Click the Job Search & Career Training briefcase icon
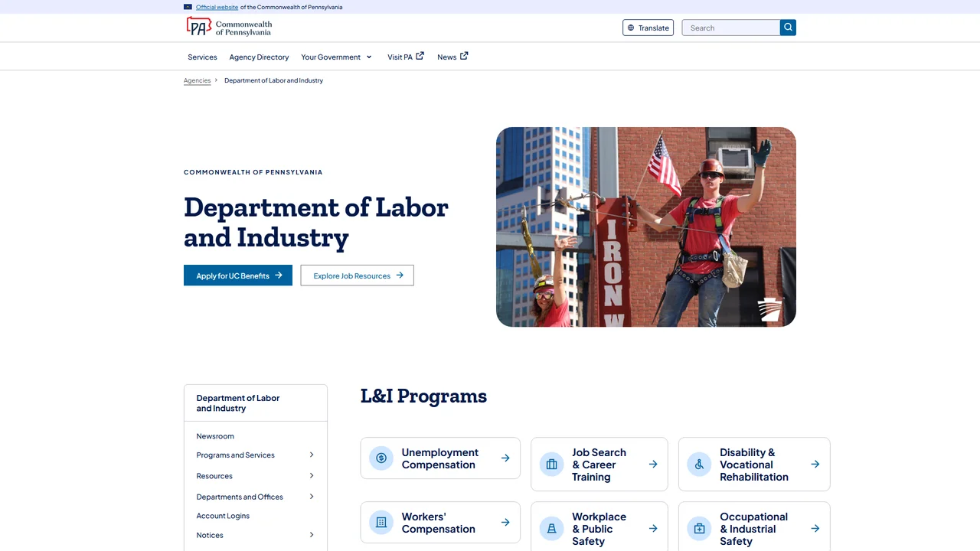This screenshot has width=980, height=551. pos(551,465)
